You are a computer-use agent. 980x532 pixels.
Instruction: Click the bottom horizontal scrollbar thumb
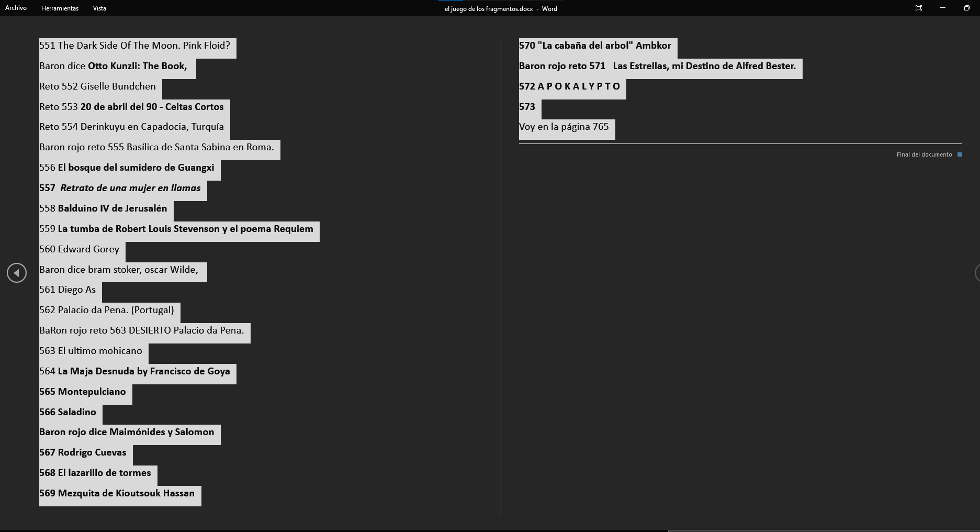[x=823, y=530]
